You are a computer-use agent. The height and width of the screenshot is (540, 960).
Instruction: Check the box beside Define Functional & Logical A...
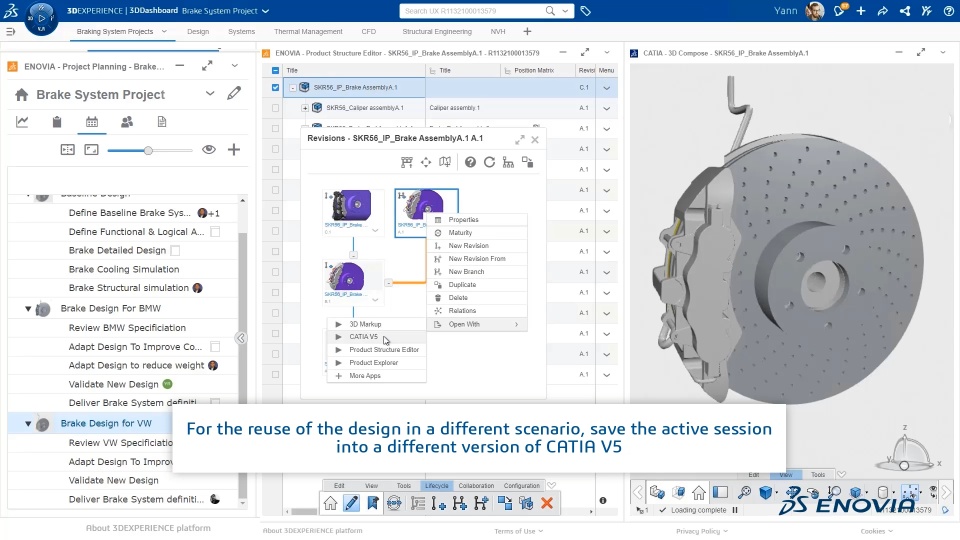[x=215, y=231]
